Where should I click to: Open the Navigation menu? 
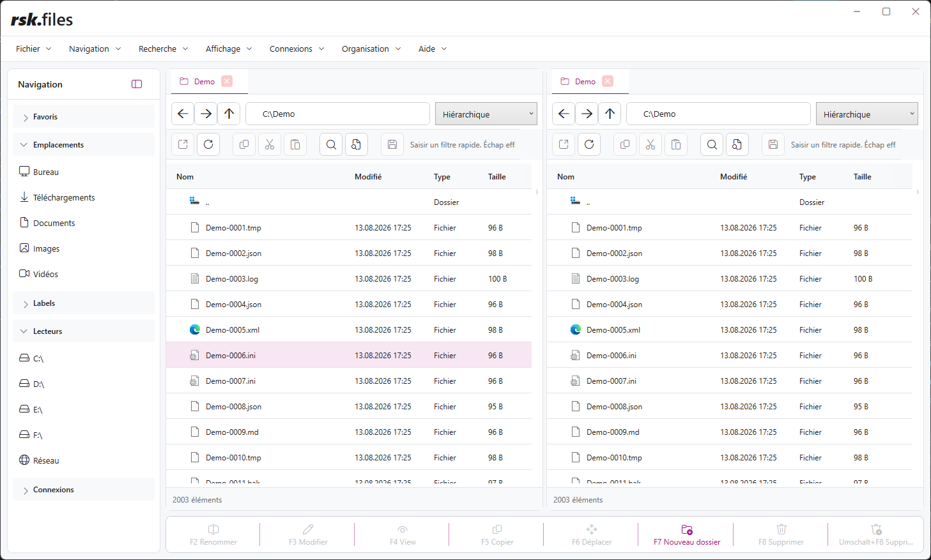click(x=95, y=49)
